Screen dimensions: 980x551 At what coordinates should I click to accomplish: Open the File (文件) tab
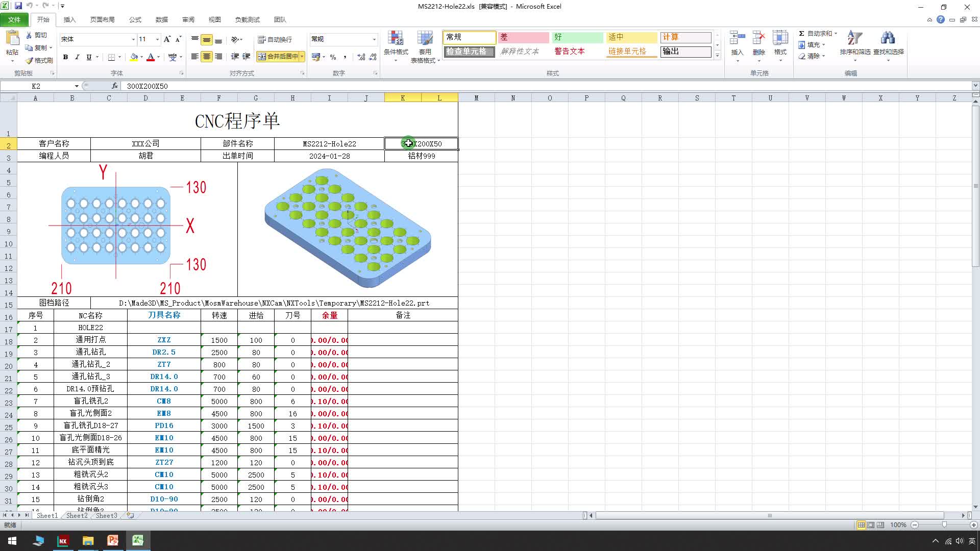point(14,19)
